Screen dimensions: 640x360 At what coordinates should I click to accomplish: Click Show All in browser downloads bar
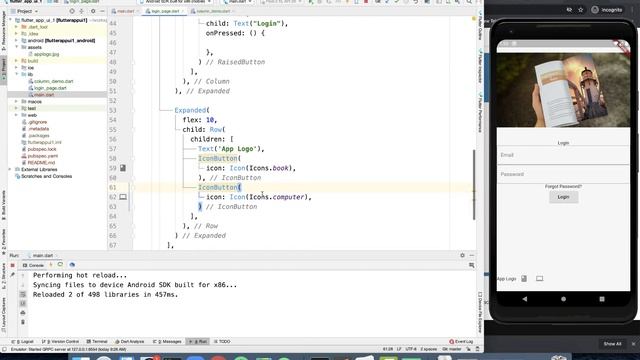612,344
